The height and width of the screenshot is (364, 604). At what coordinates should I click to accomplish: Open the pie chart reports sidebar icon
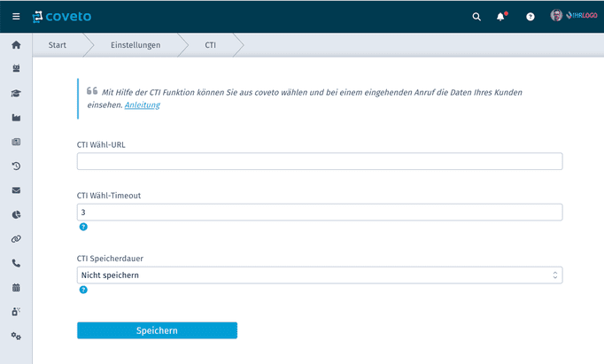point(16,214)
